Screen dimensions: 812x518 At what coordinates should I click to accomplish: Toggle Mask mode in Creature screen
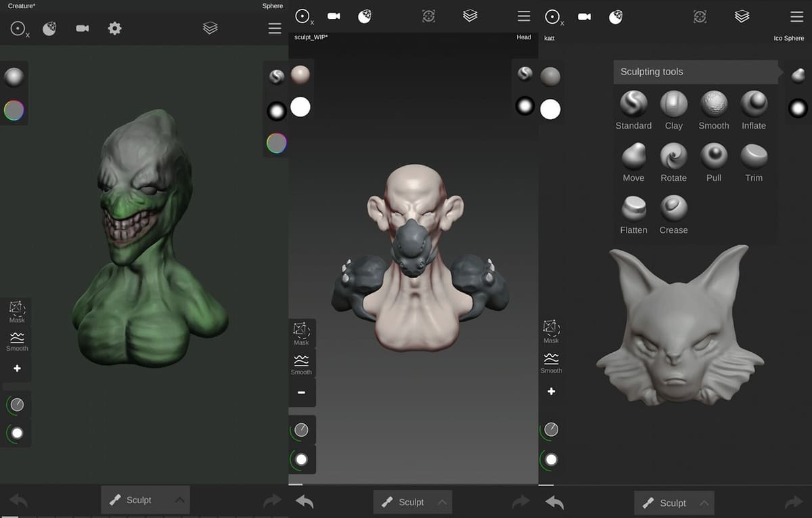pos(17,312)
